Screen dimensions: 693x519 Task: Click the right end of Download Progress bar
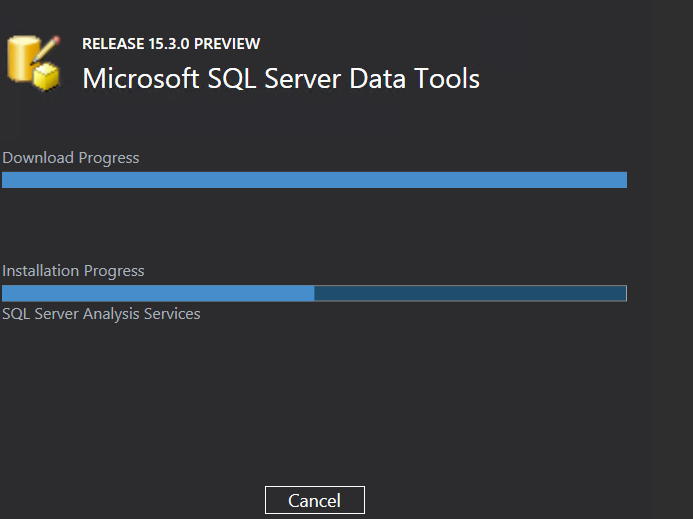point(622,180)
